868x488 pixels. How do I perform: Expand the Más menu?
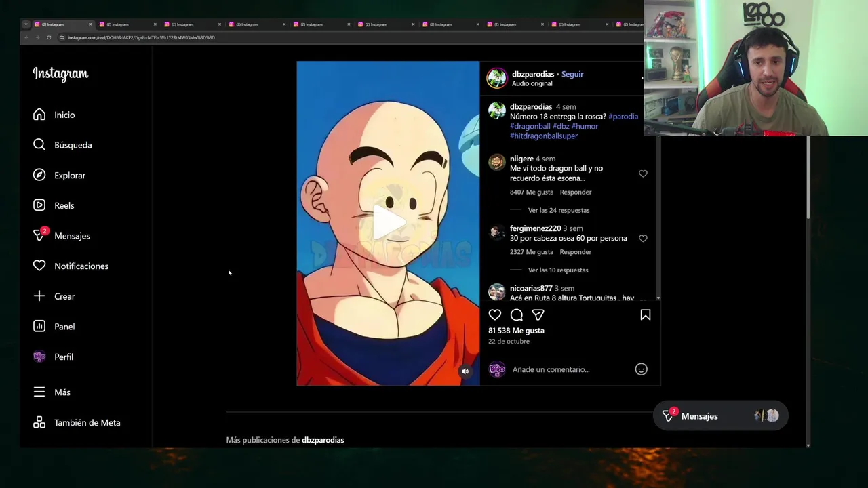coord(52,392)
